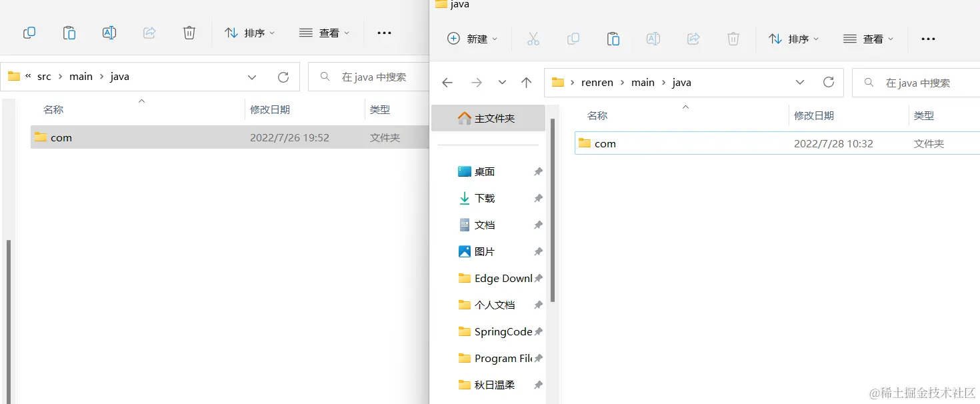Sort by 名称 column in right window
The image size is (980, 404).
(x=597, y=116)
